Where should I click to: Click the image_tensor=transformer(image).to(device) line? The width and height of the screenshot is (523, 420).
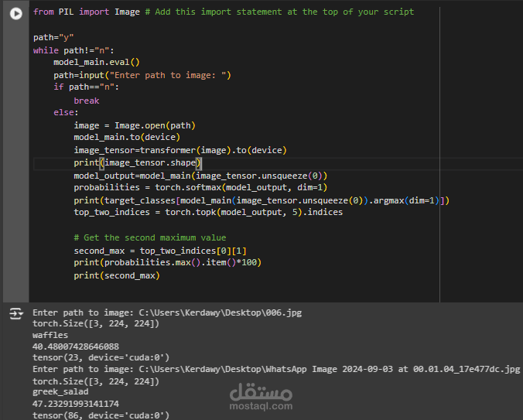coord(180,150)
